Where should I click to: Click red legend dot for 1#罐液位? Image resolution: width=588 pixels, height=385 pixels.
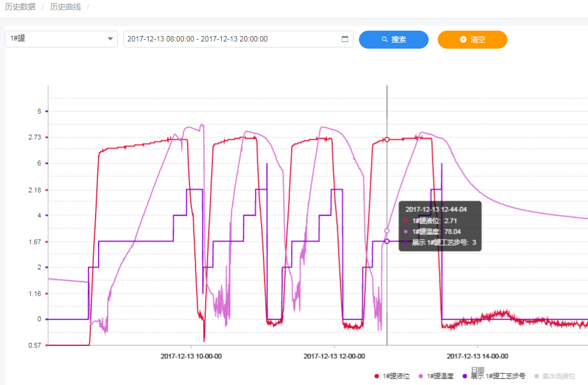point(377,376)
